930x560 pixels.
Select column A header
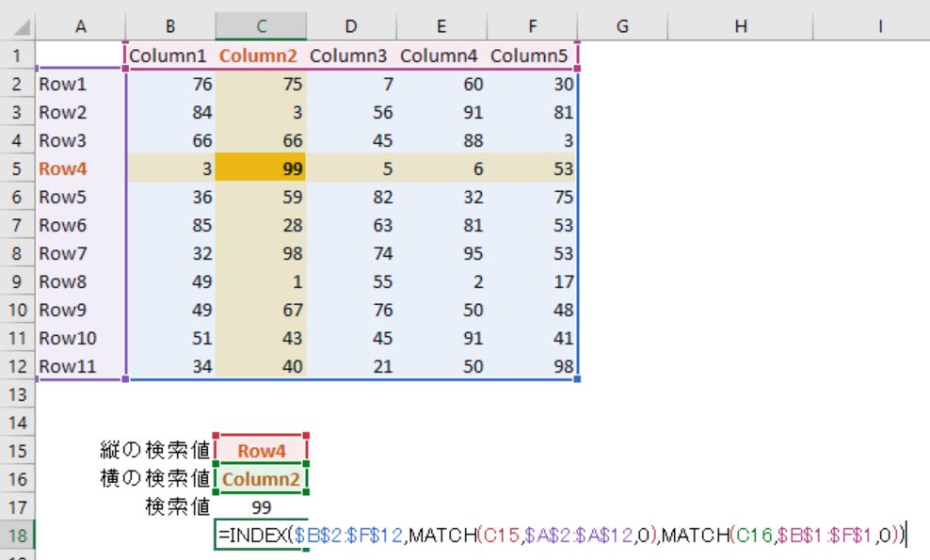coord(81,26)
